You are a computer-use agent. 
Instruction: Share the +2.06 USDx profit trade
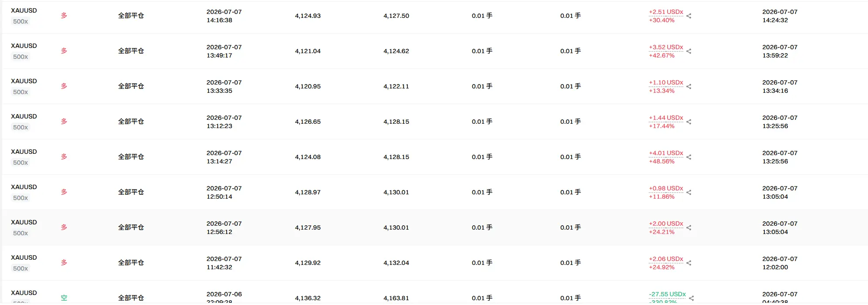689,263
